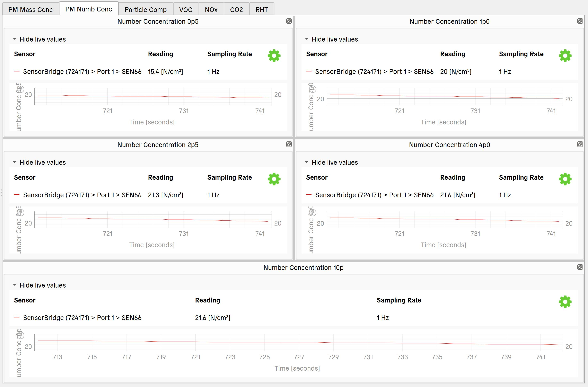The width and height of the screenshot is (588, 387).
Task: Click circular reset-view icon on 0p5 plot
Action: [x=21, y=89]
